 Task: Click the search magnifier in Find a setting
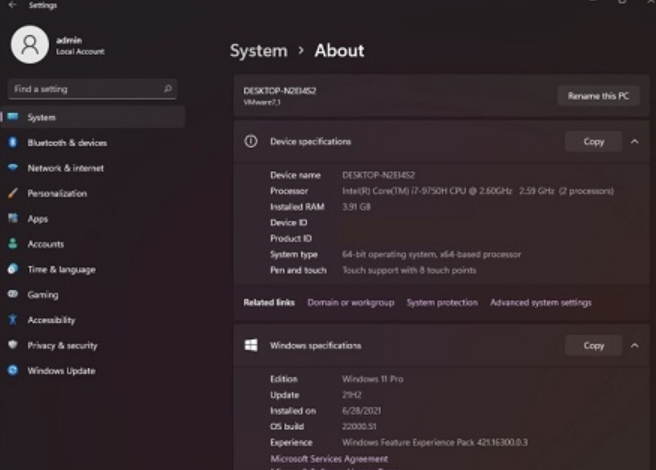[167, 89]
